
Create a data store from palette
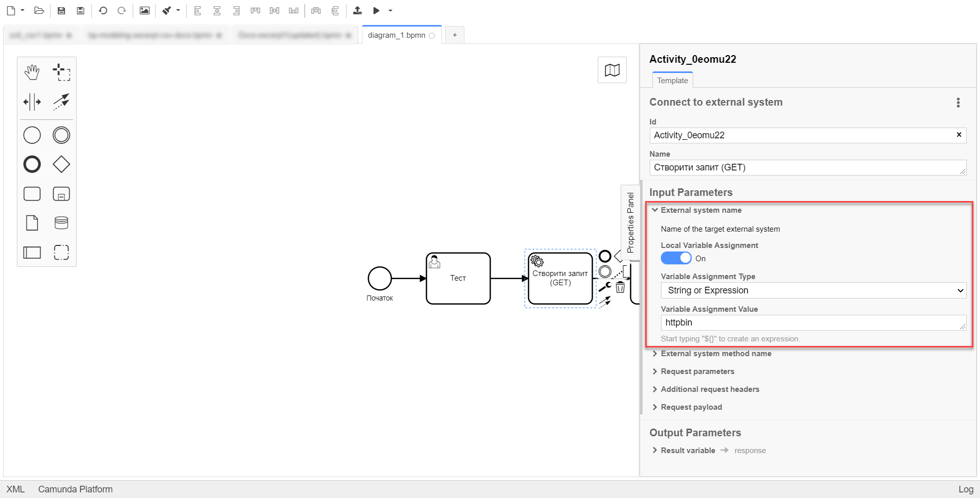tap(61, 223)
